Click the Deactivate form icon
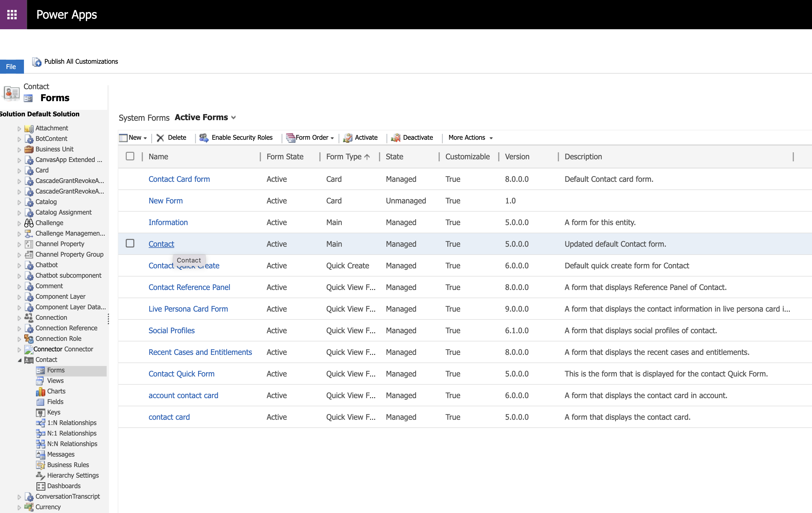 [396, 138]
